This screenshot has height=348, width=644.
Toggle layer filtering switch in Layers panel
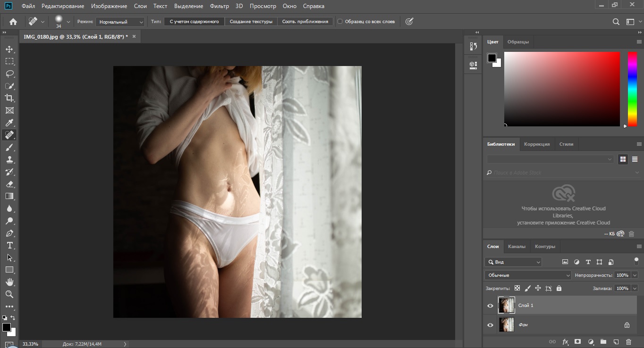pyautogui.click(x=636, y=261)
